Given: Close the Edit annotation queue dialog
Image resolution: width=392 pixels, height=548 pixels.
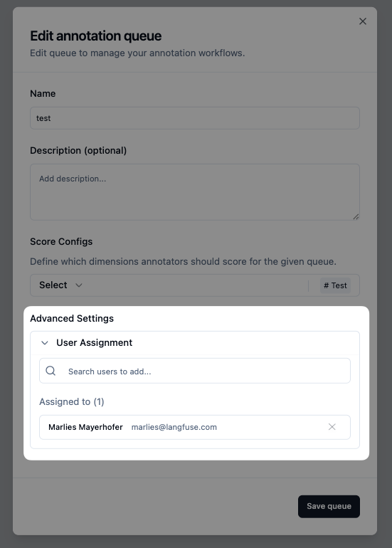Looking at the screenshot, I should tap(363, 21).
